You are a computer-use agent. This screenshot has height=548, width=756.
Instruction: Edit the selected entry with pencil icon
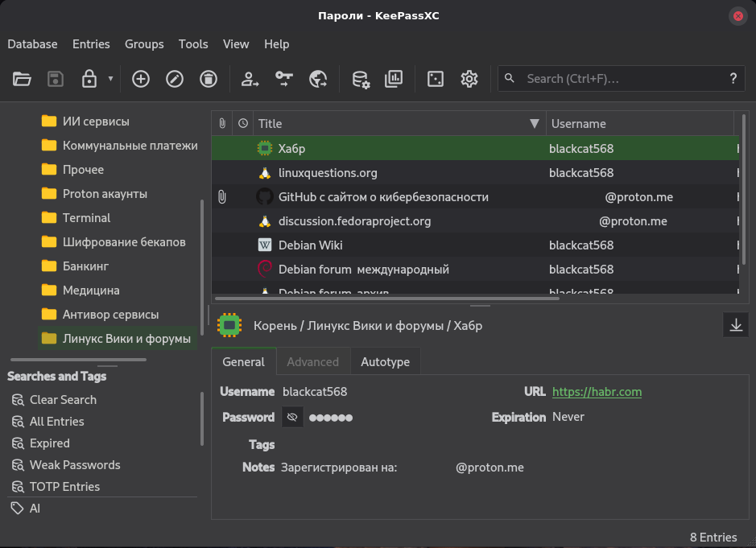175,79
